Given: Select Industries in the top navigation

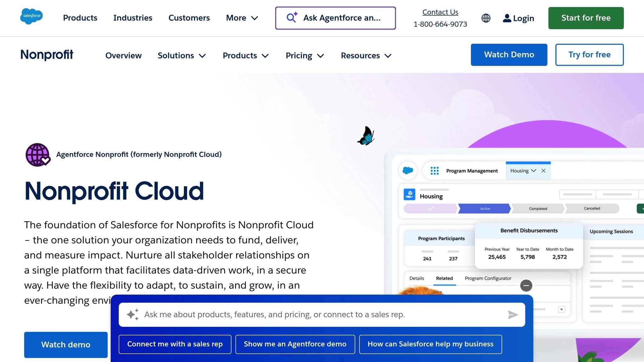Looking at the screenshot, I should click(133, 18).
